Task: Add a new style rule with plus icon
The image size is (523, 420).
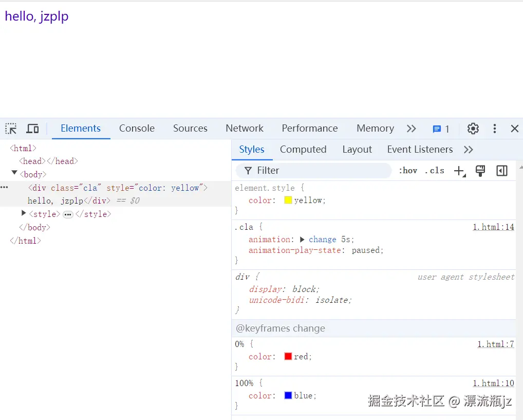Action: [x=459, y=171]
